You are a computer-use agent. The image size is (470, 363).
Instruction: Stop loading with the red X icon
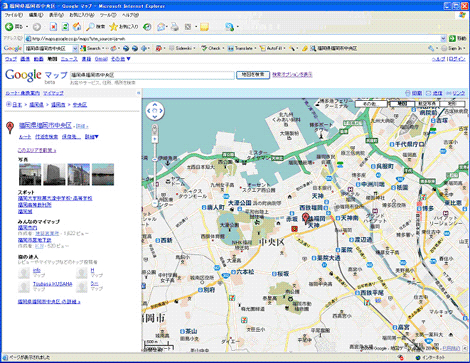click(53, 27)
